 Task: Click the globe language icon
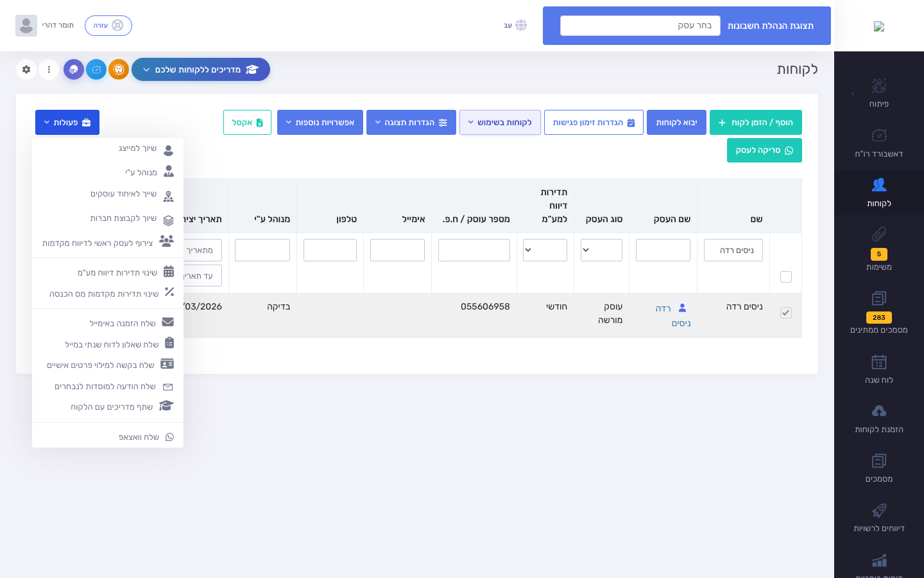(521, 25)
